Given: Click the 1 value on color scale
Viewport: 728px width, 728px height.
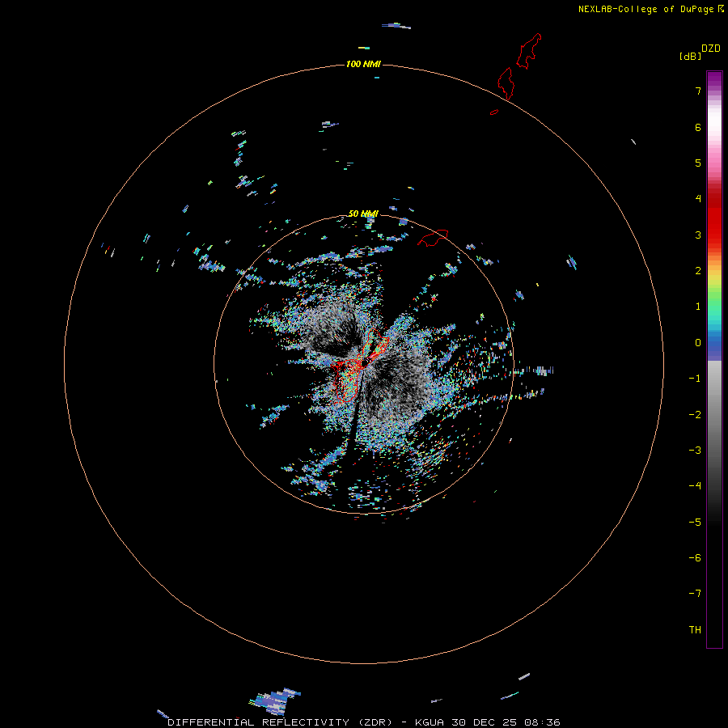Looking at the screenshot, I should point(698,307).
